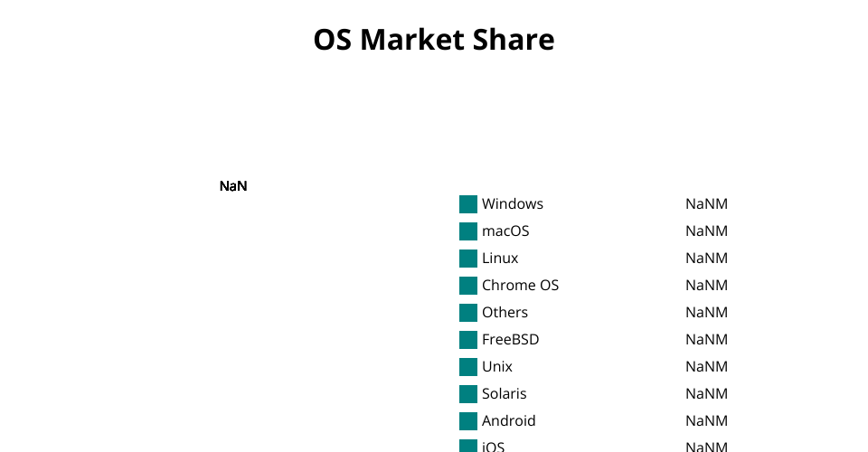Select the Android legend color square
Viewport: 868px width, 452px height.
coord(468,421)
